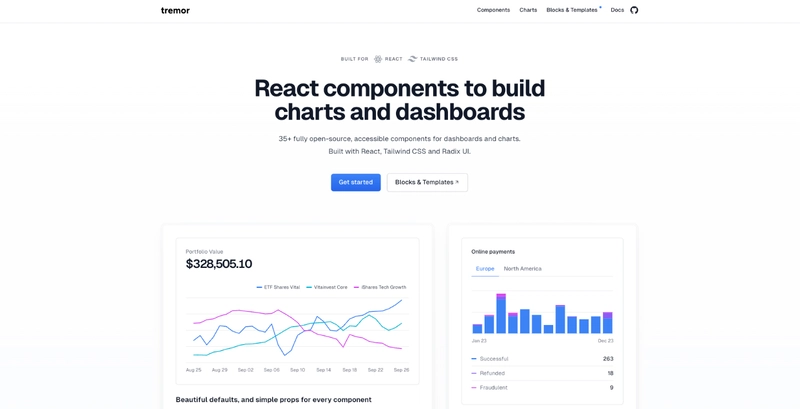This screenshot has width=800, height=409.
Task: Click the tallest bar in payments chart
Action: [x=501, y=314]
